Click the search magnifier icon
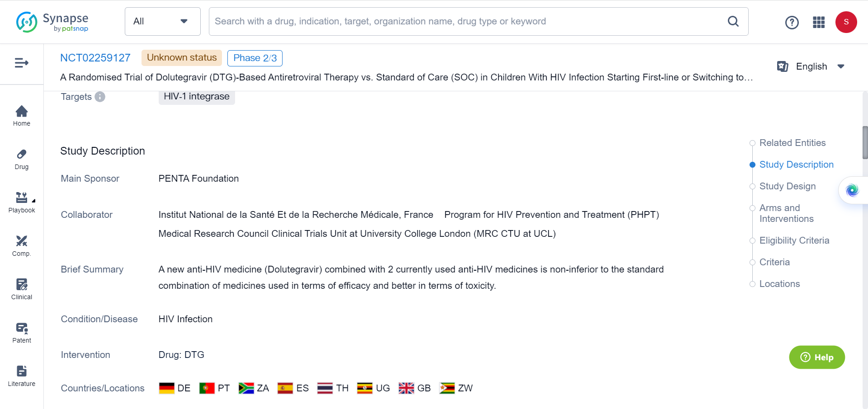 (733, 21)
